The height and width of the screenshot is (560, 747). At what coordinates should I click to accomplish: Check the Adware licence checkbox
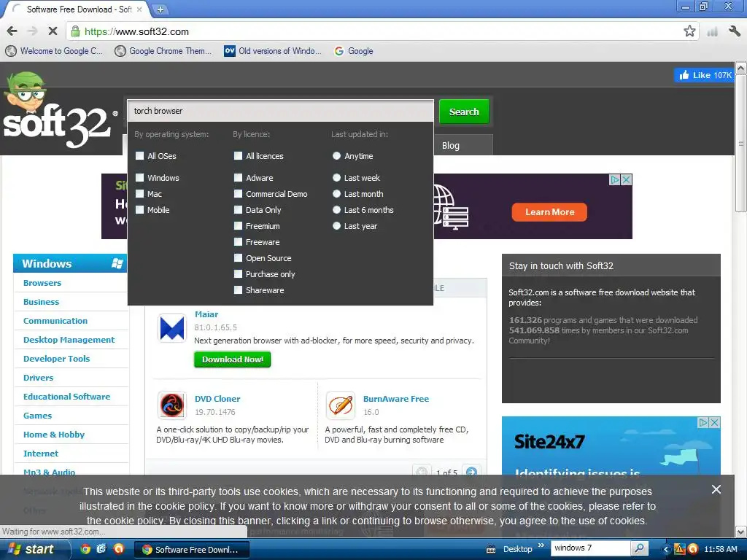pos(239,178)
